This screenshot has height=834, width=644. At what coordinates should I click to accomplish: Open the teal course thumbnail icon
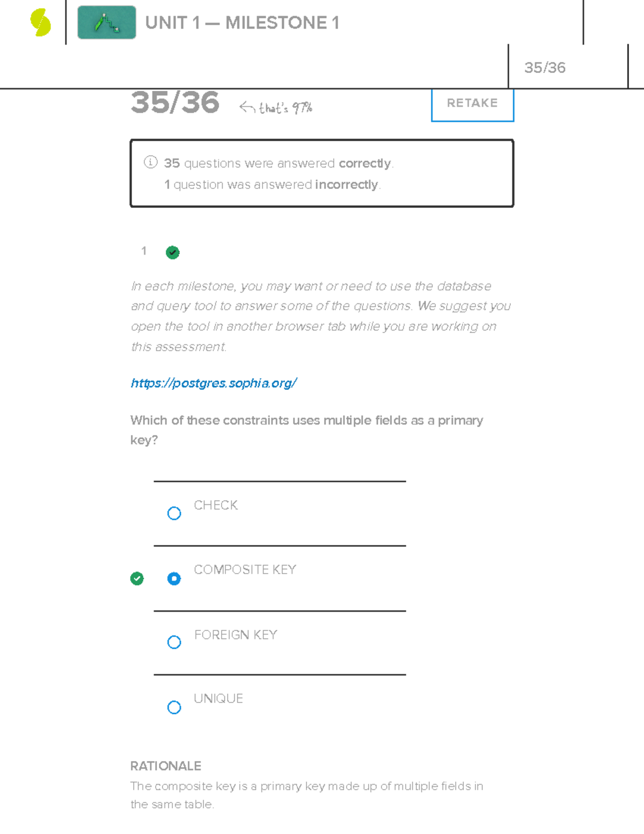[107, 23]
